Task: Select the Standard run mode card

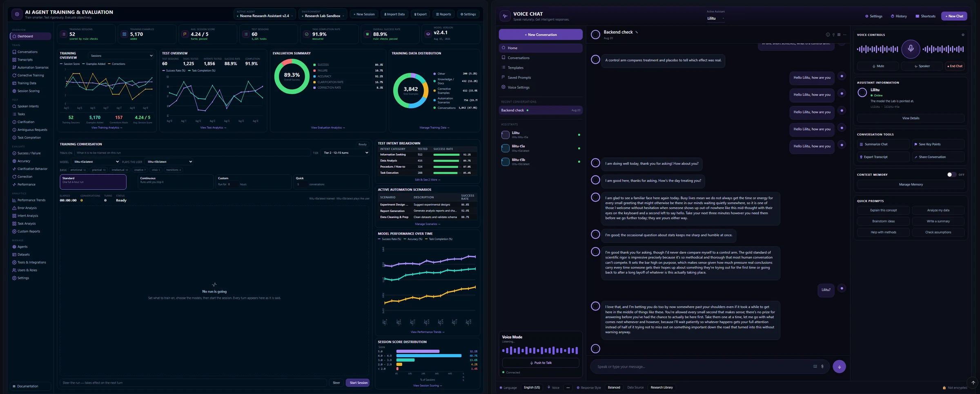Action: click(x=93, y=182)
